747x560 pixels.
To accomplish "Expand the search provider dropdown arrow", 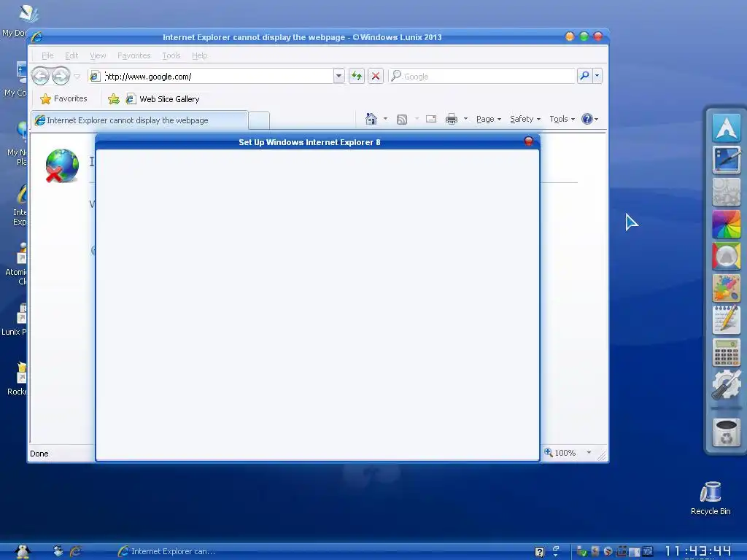I will 597,76.
